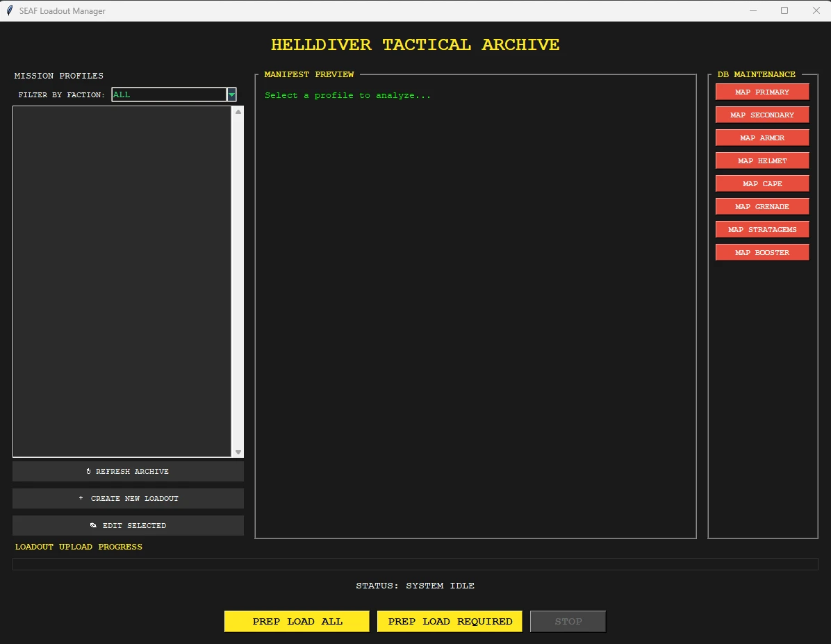The height and width of the screenshot is (644, 831).
Task: Click the DB Maintenance panel title
Action: point(756,74)
